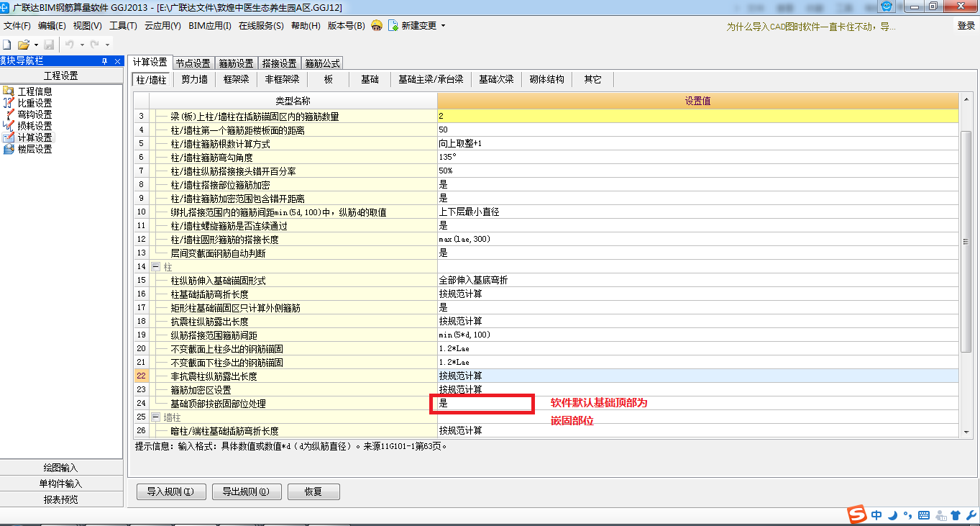Switch to the 箍筋公式 tab
Screen dimensions: 980x526
point(322,63)
